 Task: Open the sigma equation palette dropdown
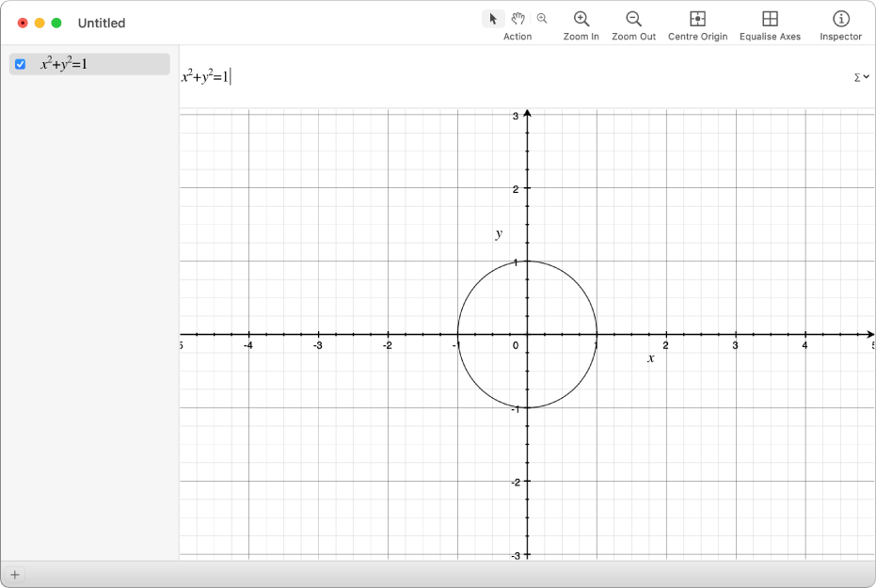861,76
